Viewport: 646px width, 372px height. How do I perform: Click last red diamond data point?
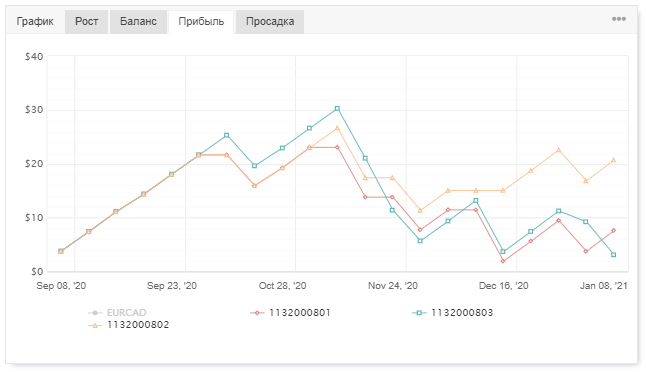pos(614,230)
